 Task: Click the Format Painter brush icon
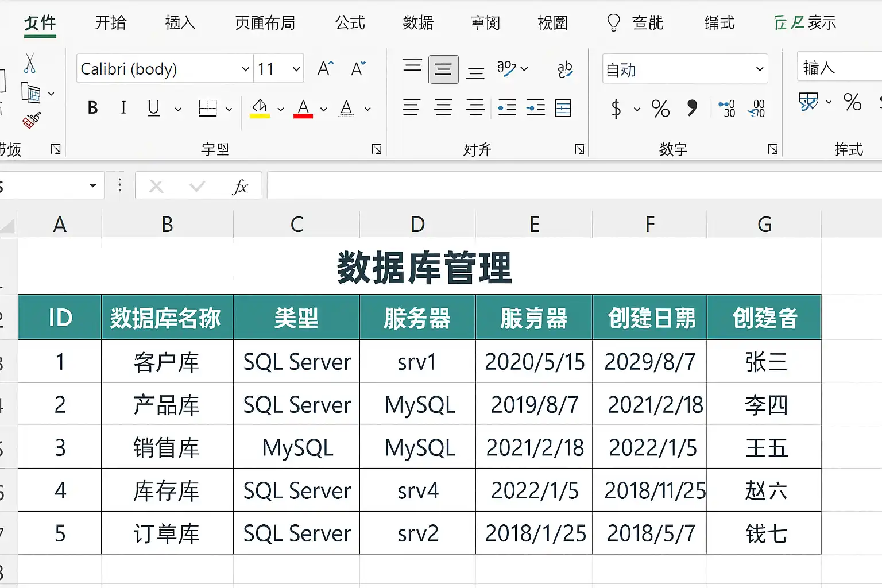(32, 120)
